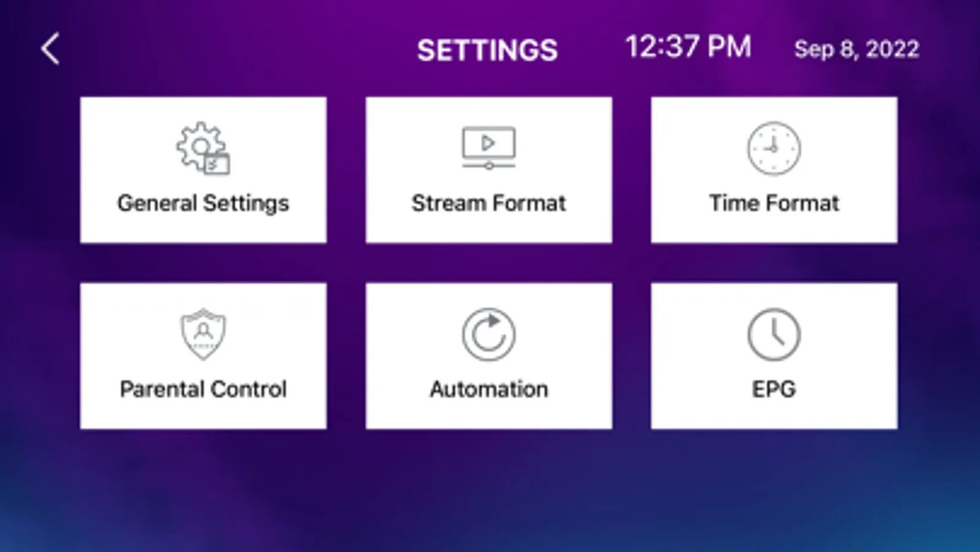Click the 12:37 PM clock display

coord(688,47)
